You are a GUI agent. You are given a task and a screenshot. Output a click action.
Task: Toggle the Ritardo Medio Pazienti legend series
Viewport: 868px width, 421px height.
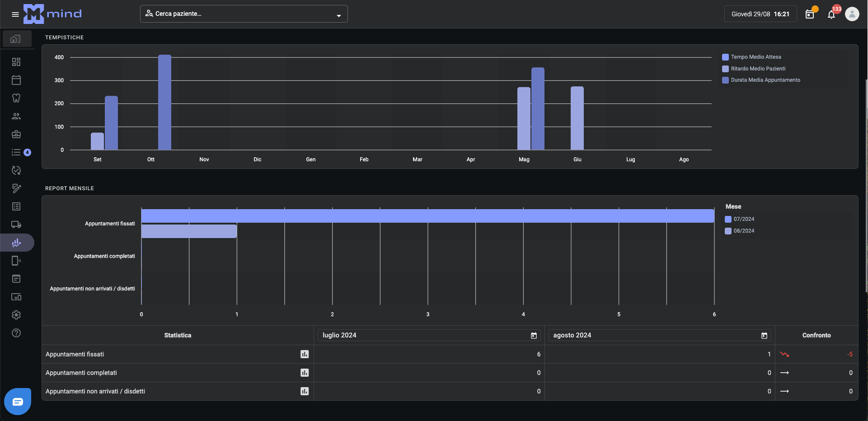click(758, 69)
